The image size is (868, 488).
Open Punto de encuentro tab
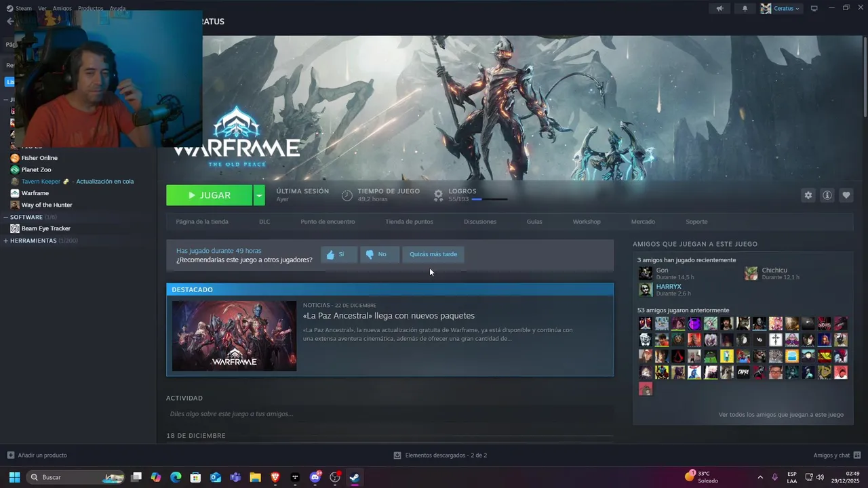pos(328,222)
